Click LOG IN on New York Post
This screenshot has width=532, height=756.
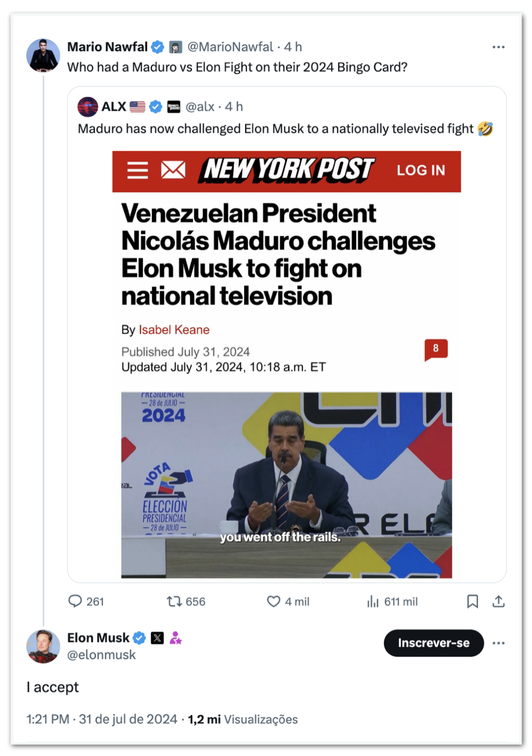421,170
